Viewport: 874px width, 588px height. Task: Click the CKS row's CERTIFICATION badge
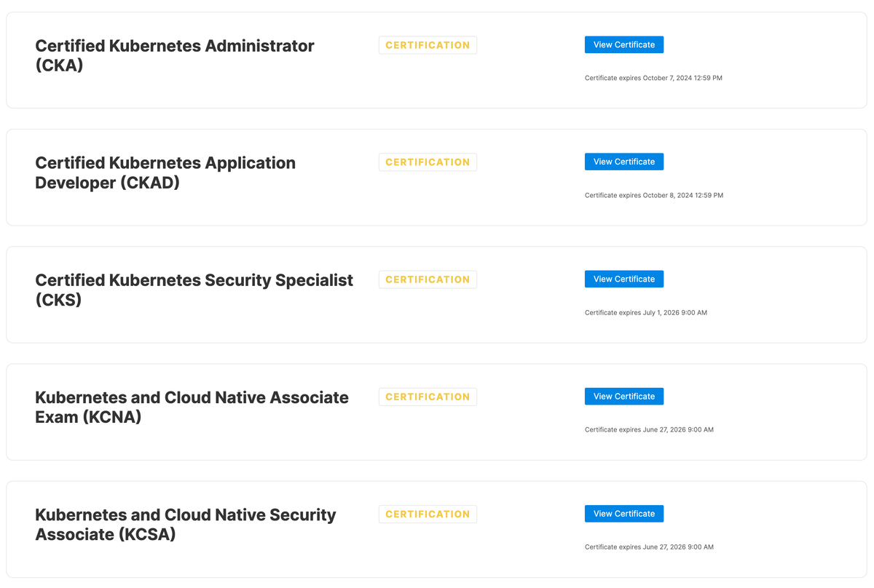tap(428, 279)
